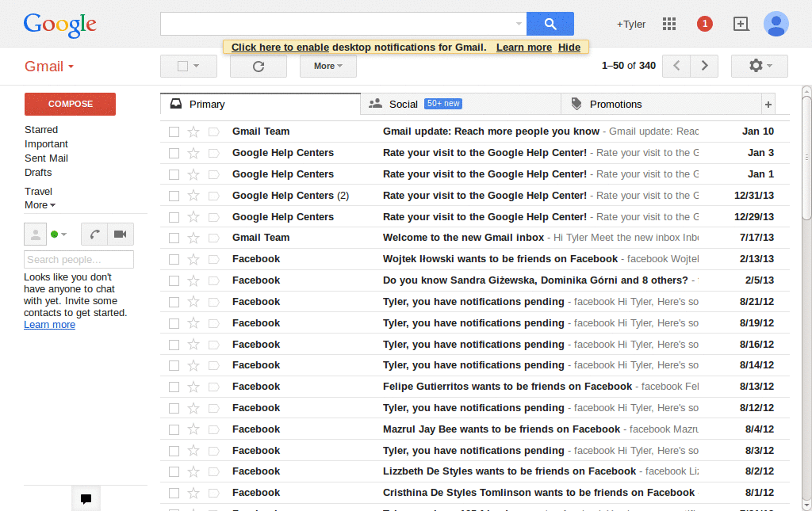Expand More labels in the sidebar
Viewport: 812px width, 511px height.
40,205
